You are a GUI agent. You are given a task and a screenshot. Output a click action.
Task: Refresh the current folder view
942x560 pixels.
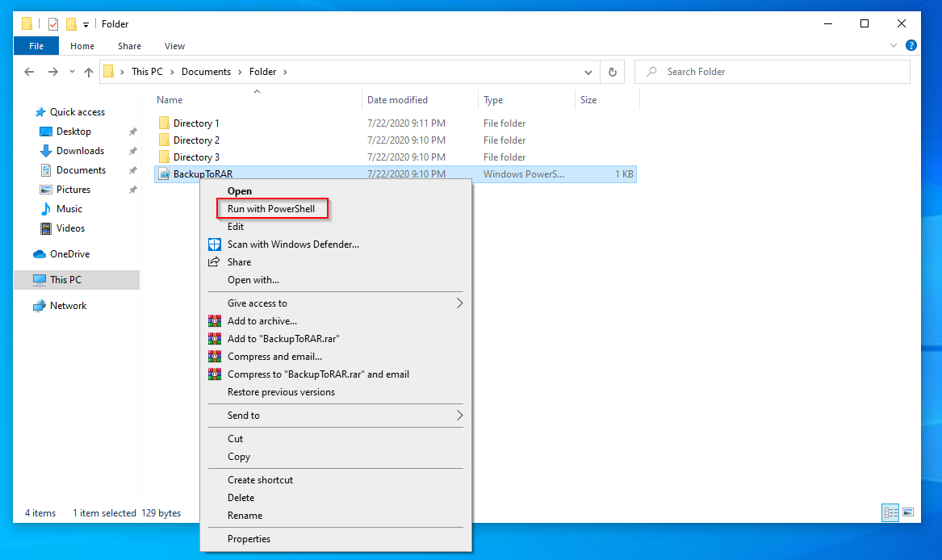point(613,72)
